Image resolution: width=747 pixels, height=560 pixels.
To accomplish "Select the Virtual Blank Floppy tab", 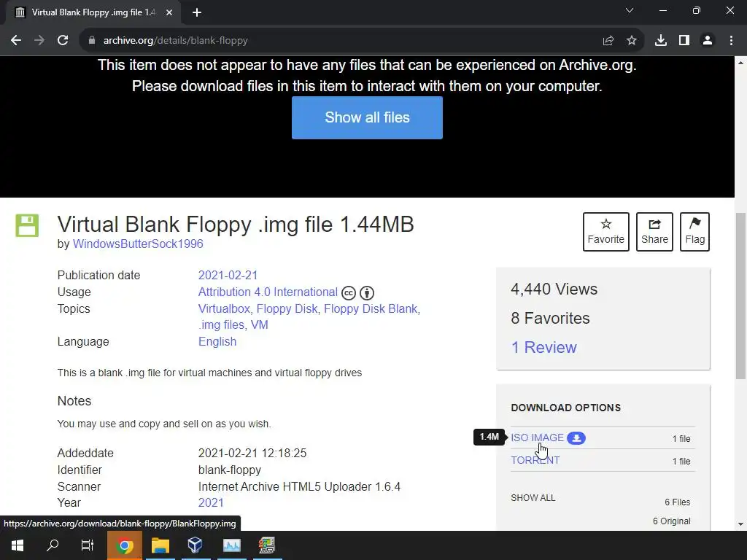I will (x=93, y=12).
